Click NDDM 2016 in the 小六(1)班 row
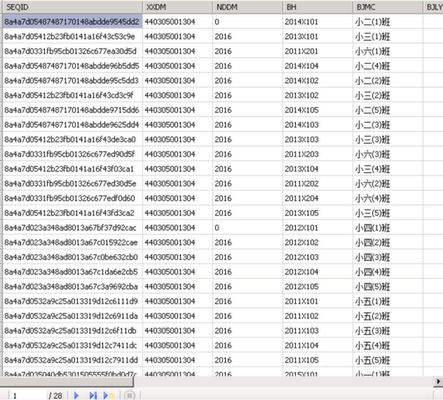 248,51
